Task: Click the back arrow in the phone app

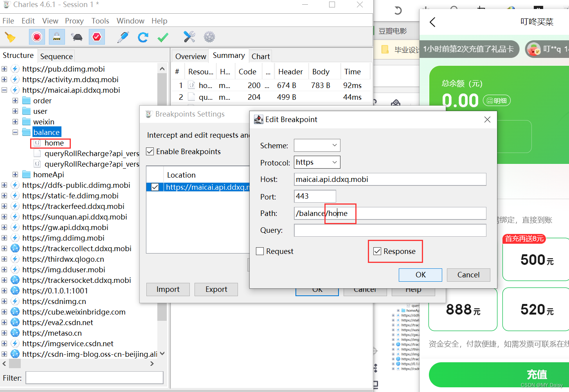Action: click(432, 22)
